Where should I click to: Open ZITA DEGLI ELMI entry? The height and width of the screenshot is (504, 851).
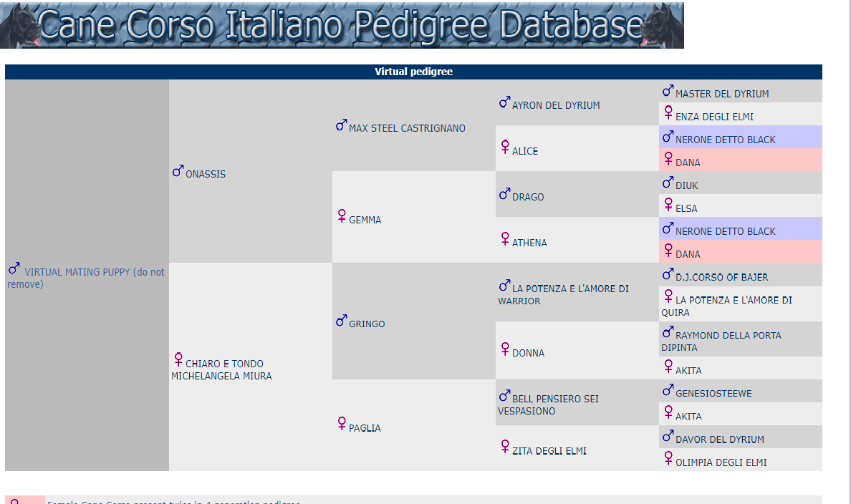click(x=549, y=451)
